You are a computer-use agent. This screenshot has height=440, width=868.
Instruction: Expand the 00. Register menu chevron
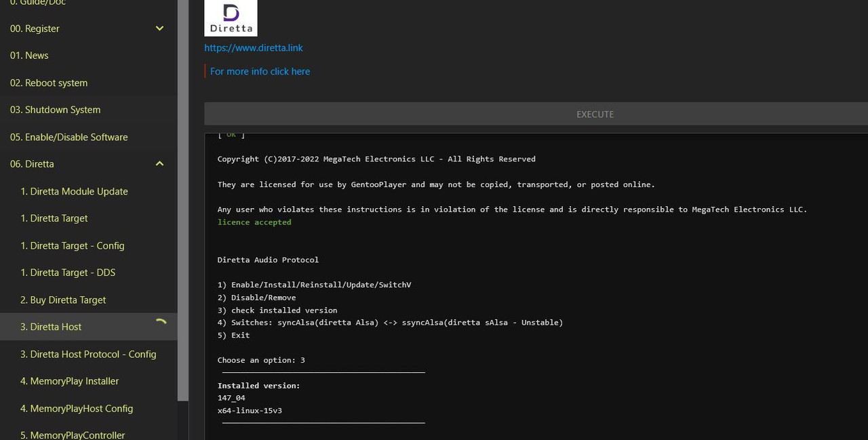click(159, 28)
